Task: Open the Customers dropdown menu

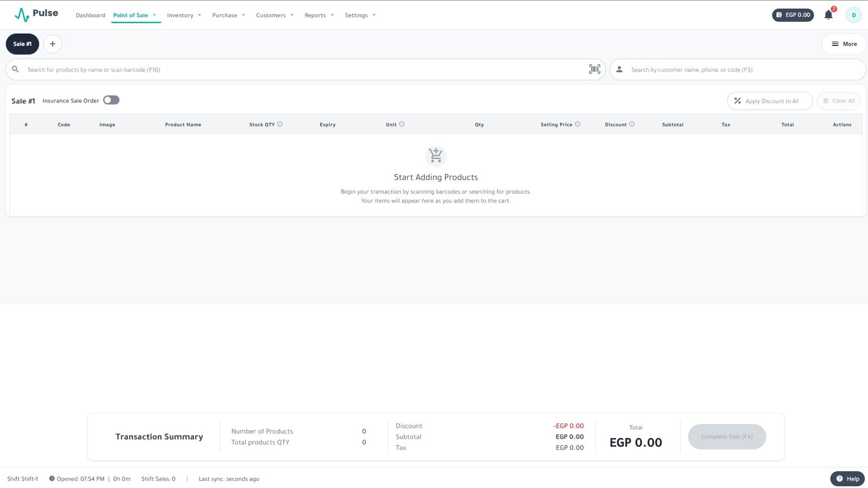Action: 275,15
